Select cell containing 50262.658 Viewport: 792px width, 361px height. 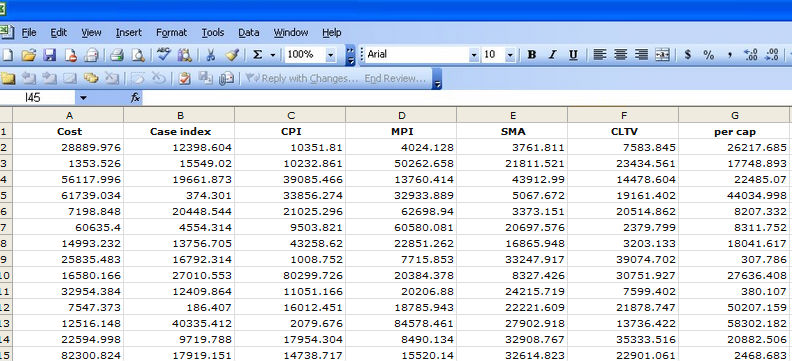401,164
